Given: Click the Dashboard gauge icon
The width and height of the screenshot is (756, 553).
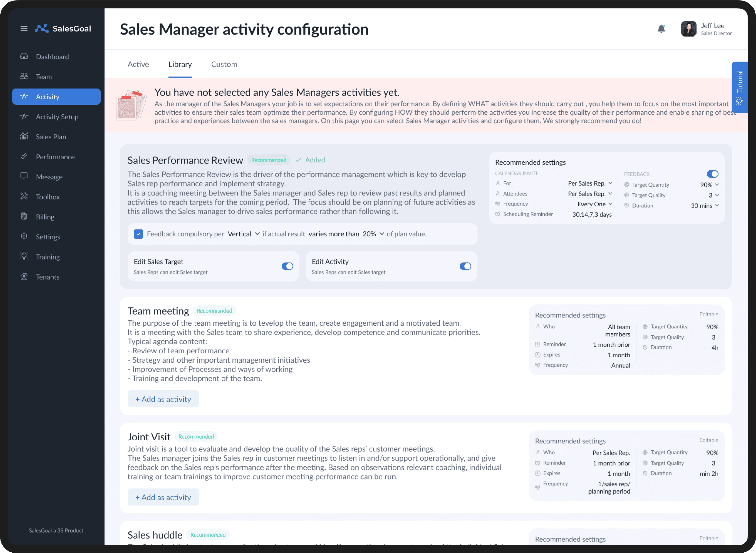Looking at the screenshot, I should click(24, 56).
